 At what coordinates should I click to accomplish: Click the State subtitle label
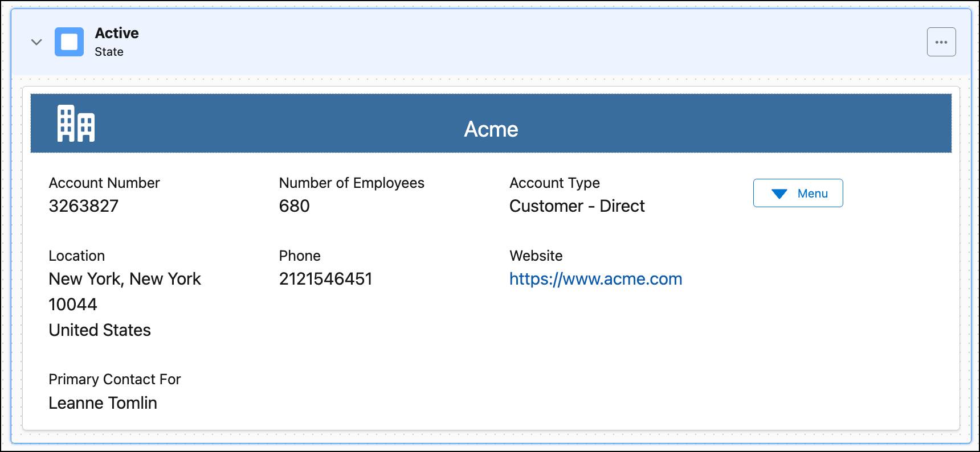[x=109, y=52]
